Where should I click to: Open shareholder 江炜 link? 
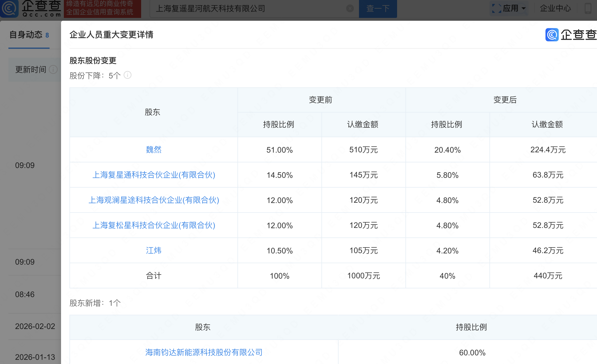(153, 251)
